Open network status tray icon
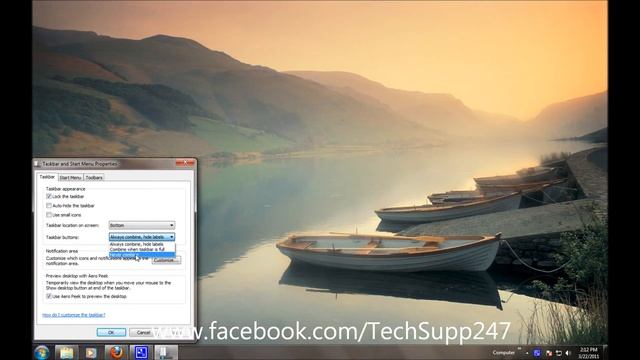The width and height of the screenshot is (640, 360). pyautogui.click(x=559, y=353)
